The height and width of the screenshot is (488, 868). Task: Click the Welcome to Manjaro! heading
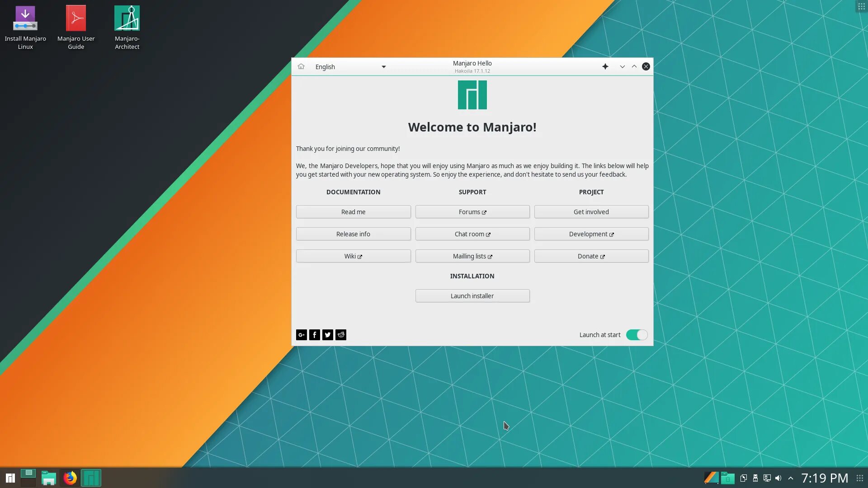[x=472, y=127]
